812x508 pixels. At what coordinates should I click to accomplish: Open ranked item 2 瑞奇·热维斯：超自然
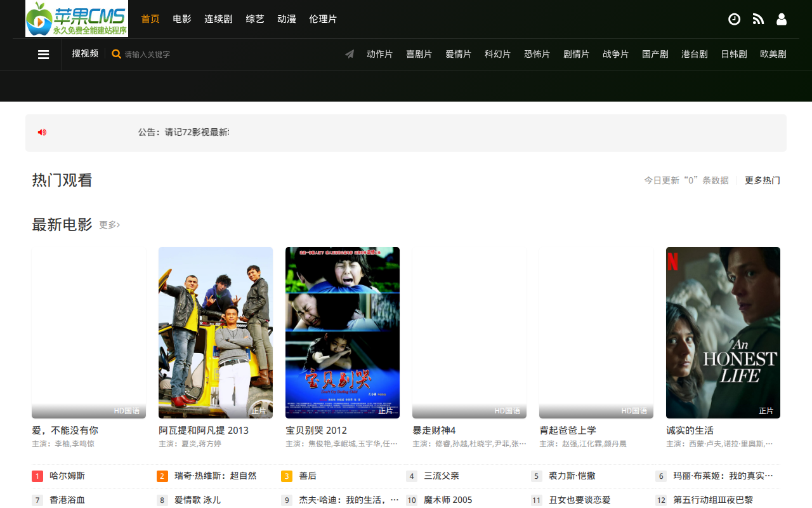click(x=216, y=476)
